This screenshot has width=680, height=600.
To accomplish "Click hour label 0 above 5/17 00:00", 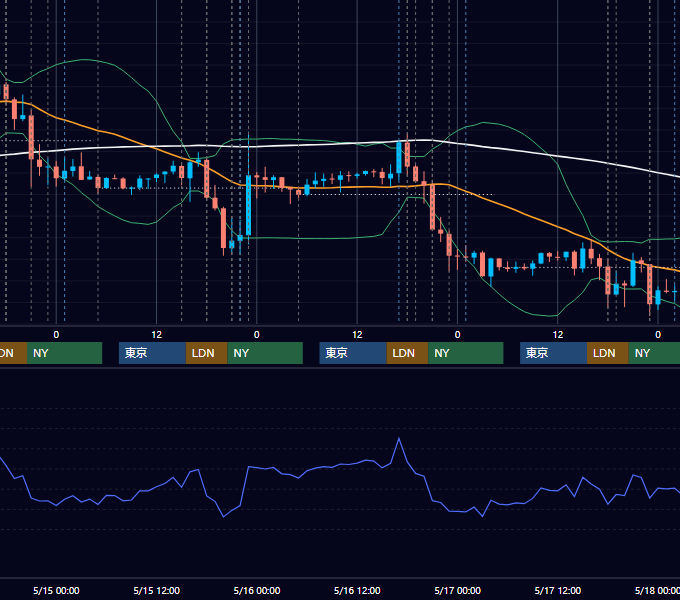I will point(458,335).
